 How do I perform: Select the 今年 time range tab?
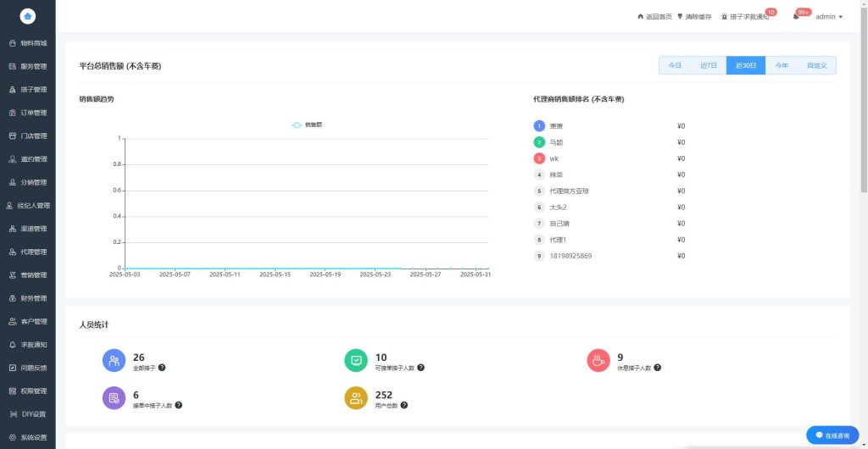click(781, 65)
